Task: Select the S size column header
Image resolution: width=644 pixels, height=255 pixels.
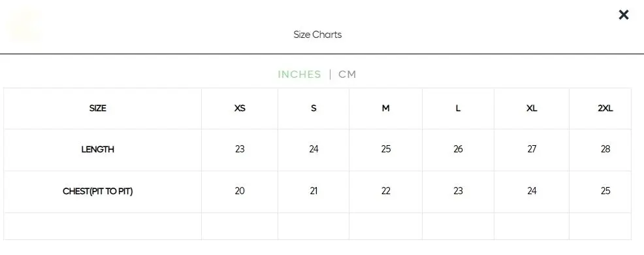Action: click(314, 108)
